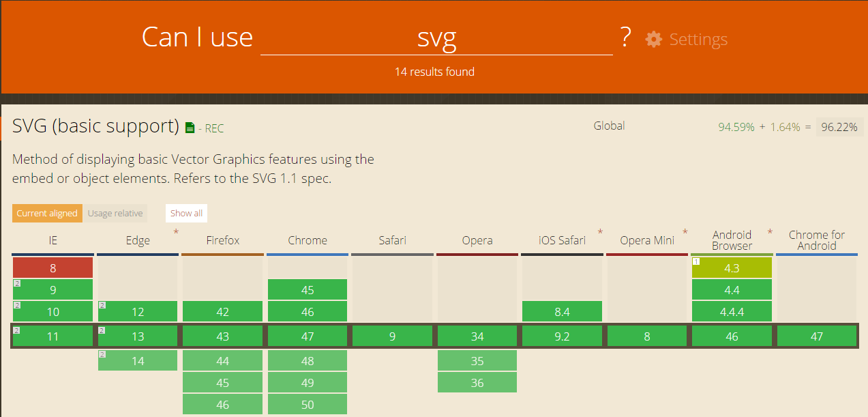868x417 pixels.
Task: Open the Settings gear icon
Action: click(x=653, y=40)
